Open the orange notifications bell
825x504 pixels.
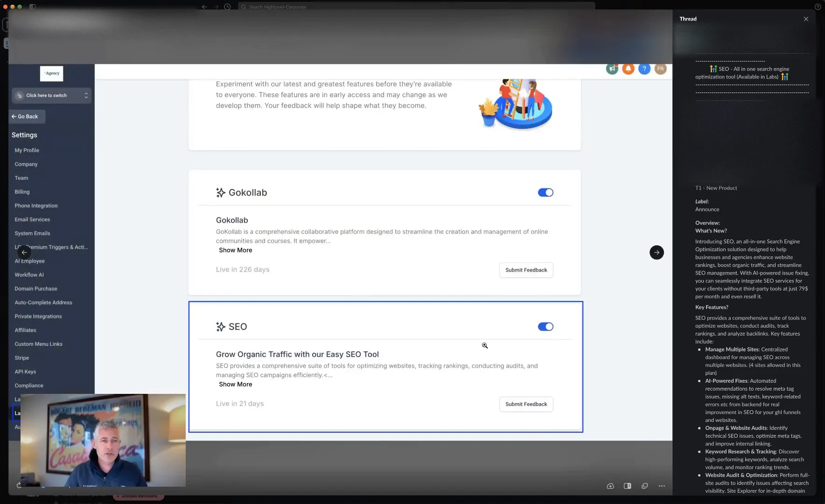(x=629, y=69)
